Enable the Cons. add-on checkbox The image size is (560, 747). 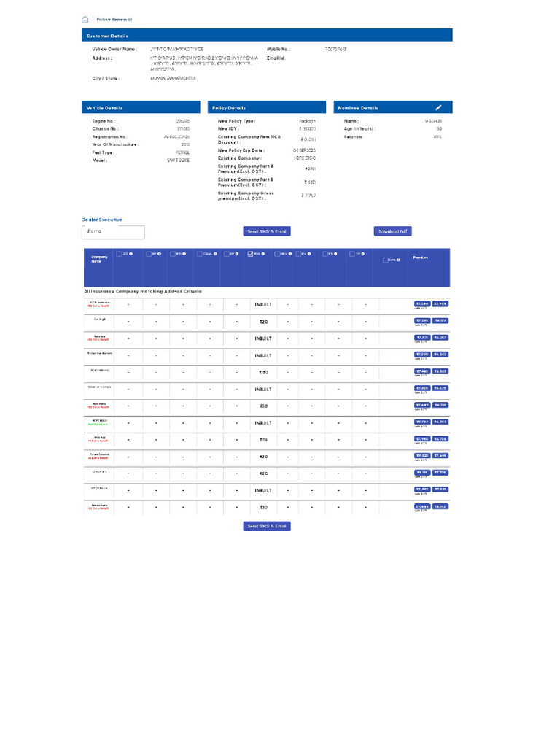tap(200, 254)
